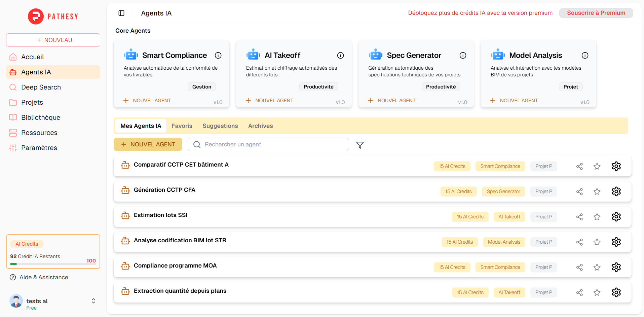
Task: Switch to the Favoris tab
Action: click(182, 126)
